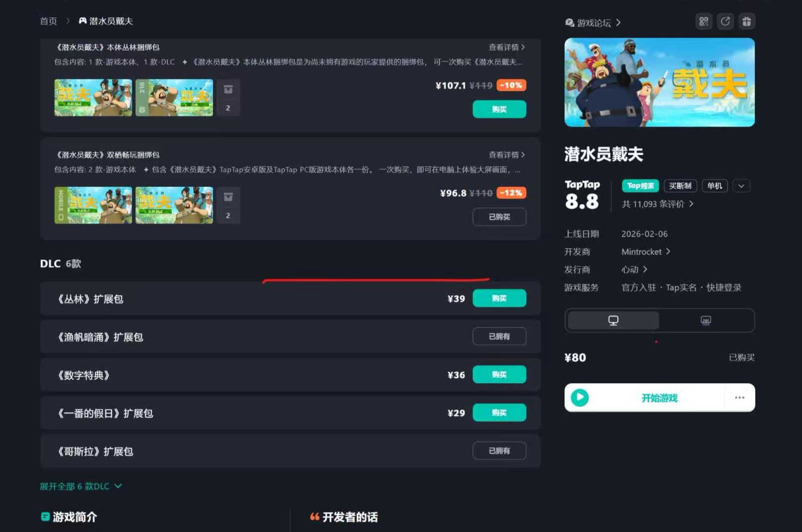Select the 《数字特典》 title text
802x532 pixels.
click(83, 376)
